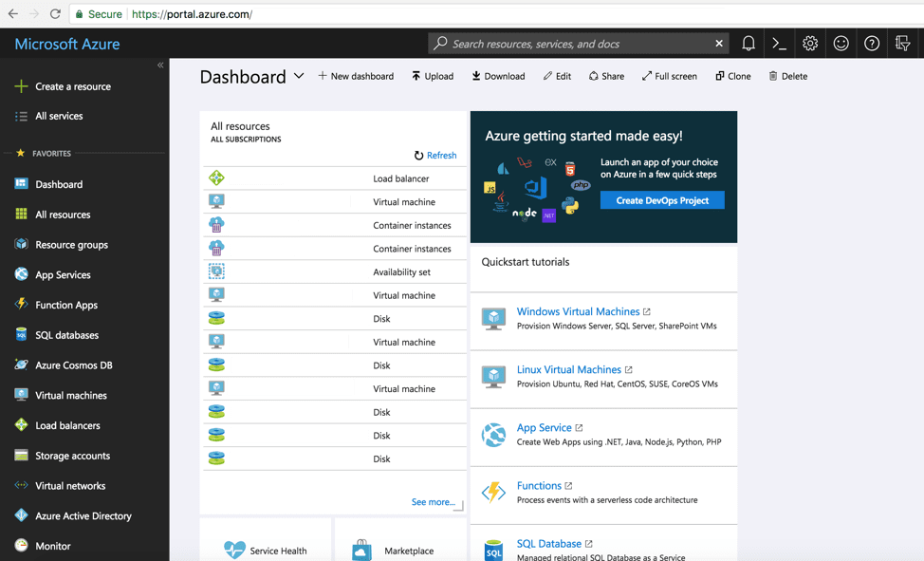Click the Load balancers sidebar icon
The height and width of the screenshot is (561, 924).
tap(21, 424)
